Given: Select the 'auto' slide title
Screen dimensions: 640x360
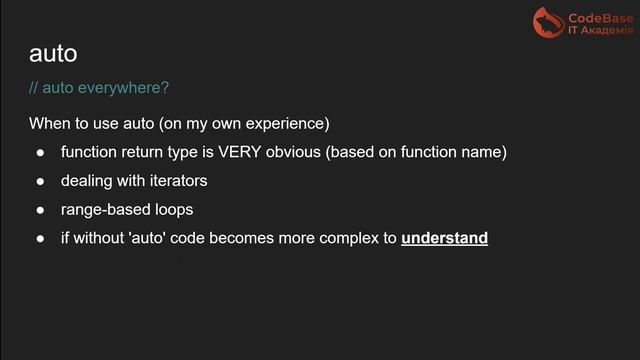Looking at the screenshot, I should pyautogui.click(x=53, y=53).
